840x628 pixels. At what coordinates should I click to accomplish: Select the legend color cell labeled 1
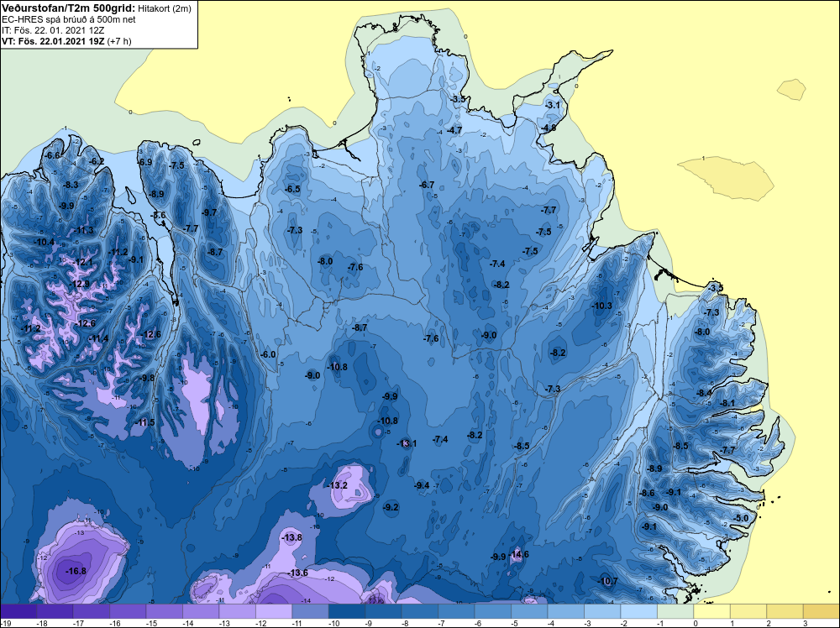pos(748,611)
